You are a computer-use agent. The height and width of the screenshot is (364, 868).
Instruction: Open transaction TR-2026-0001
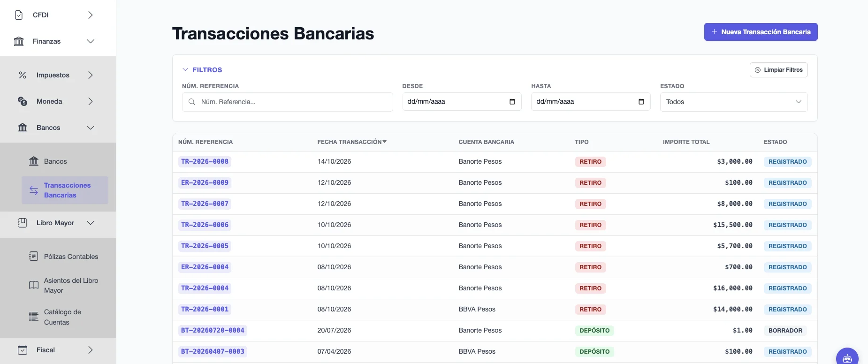(x=205, y=309)
